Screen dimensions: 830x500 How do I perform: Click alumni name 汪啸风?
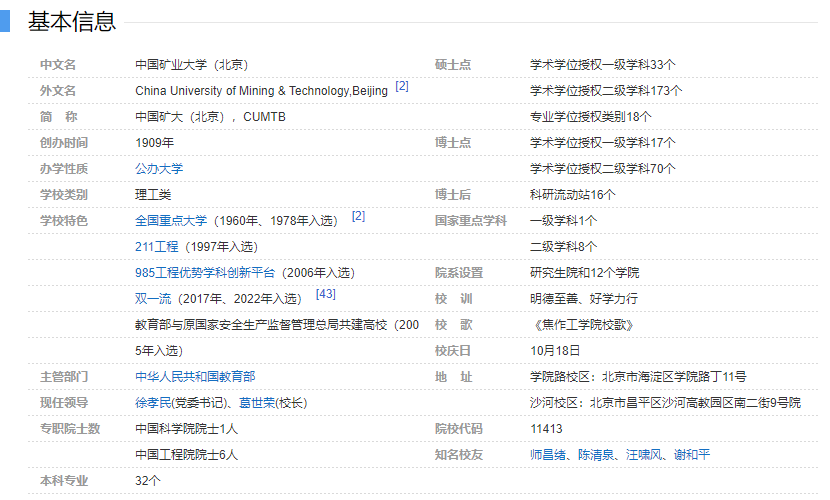pyautogui.click(x=642, y=454)
